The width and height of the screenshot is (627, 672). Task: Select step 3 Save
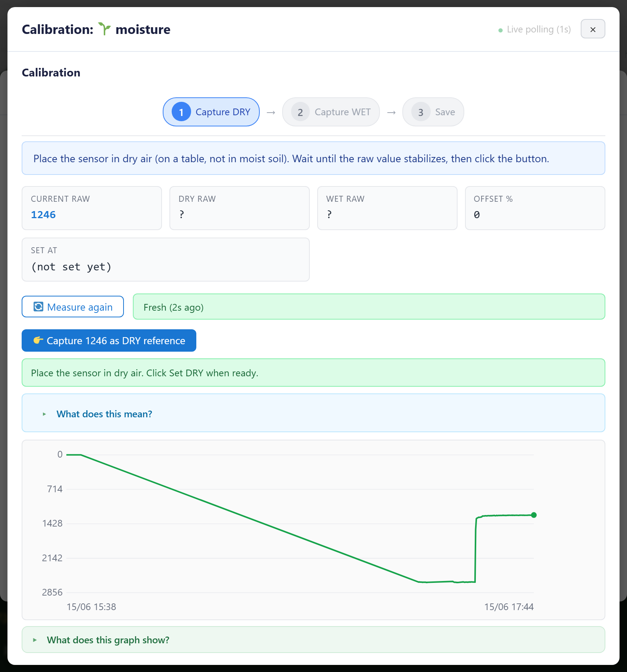point(433,112)
